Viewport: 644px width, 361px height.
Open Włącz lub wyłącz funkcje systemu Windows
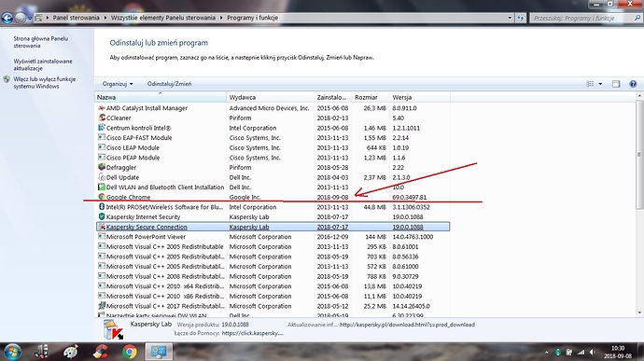[x=45, y=82]
